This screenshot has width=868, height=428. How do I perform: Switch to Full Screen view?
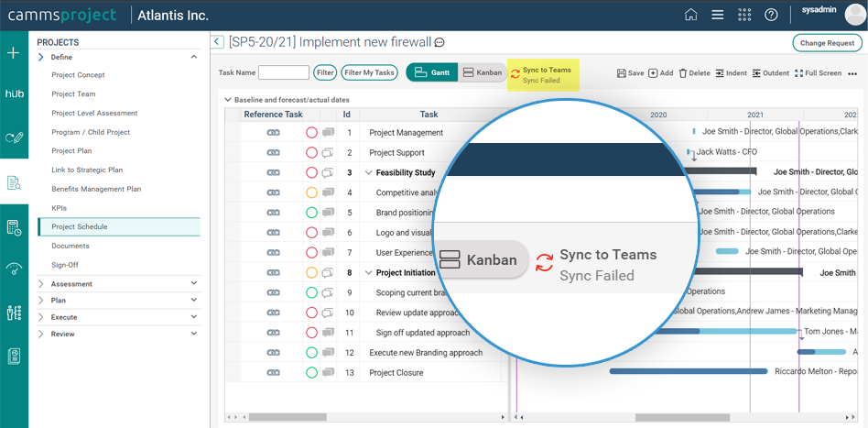[819, 73]
